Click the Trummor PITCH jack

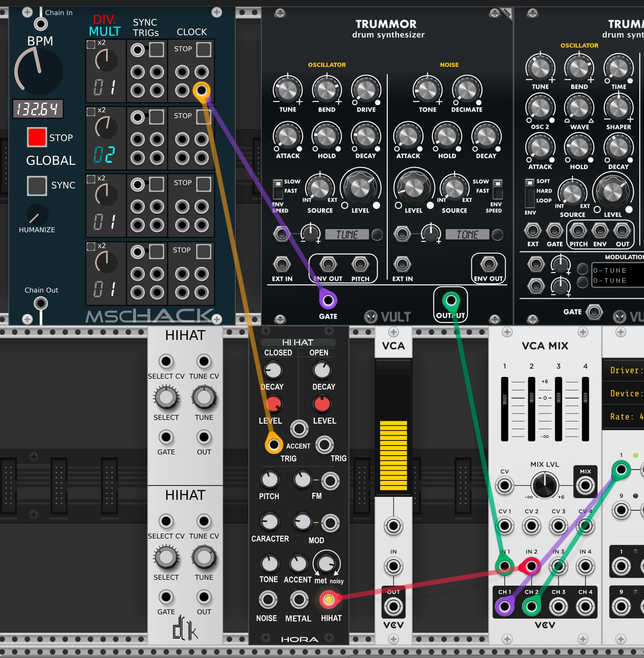[x=360, y=264]
